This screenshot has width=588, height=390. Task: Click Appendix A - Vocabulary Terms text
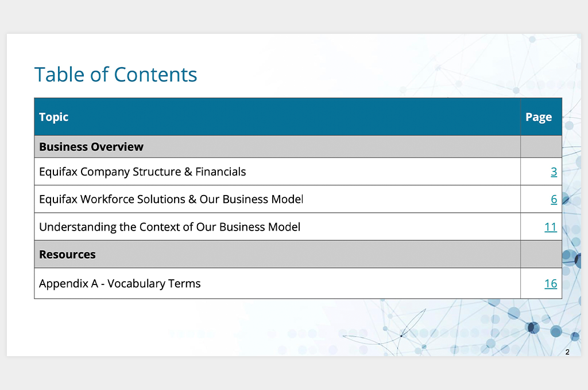coord(119,283)
